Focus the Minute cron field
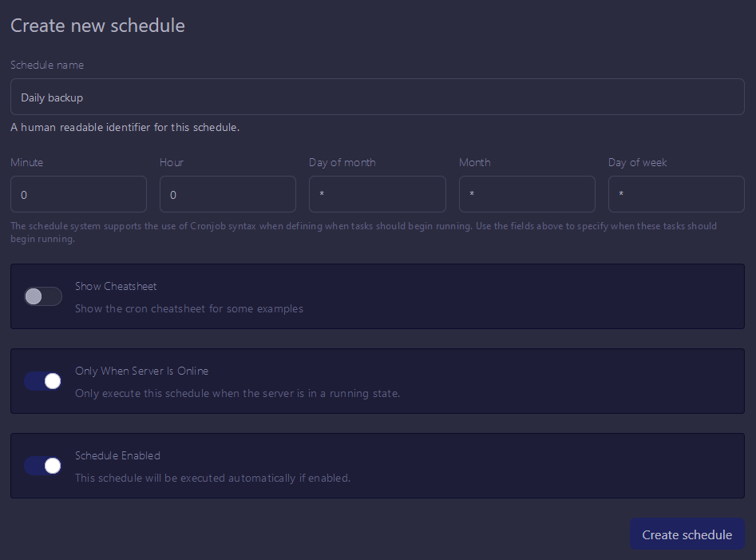 [x=78, y=194]
